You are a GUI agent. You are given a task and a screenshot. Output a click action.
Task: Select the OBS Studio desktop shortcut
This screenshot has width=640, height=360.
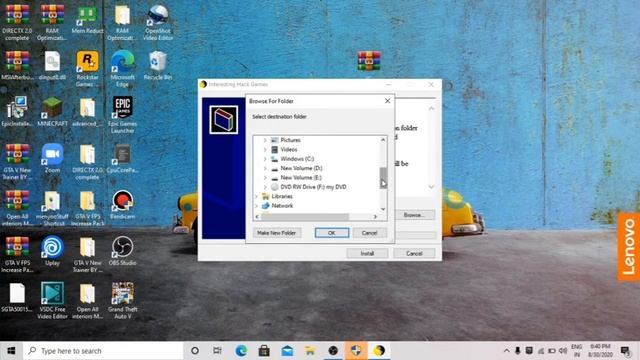pos(122,247)
